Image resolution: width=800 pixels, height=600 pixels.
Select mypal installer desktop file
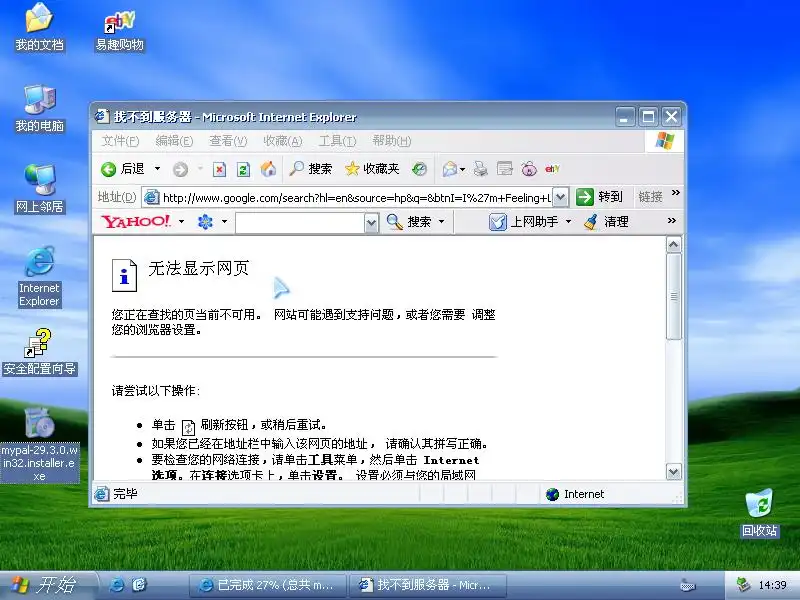pyautogui.click(x=40, y=445)
